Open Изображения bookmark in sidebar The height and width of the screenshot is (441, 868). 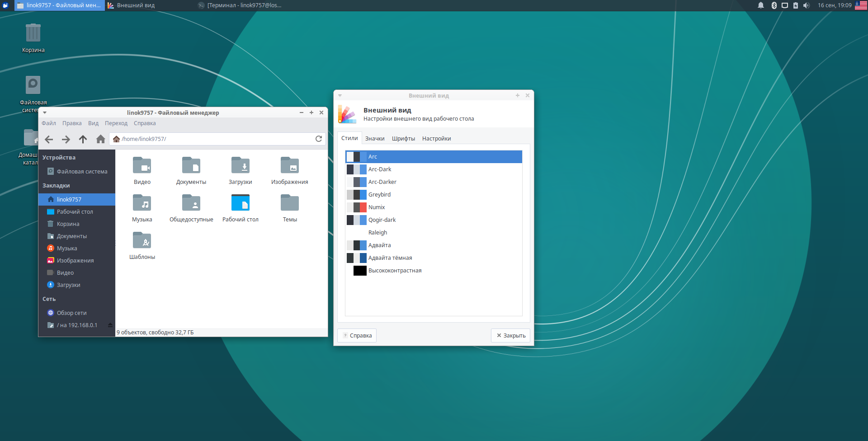tap(77, 261)
